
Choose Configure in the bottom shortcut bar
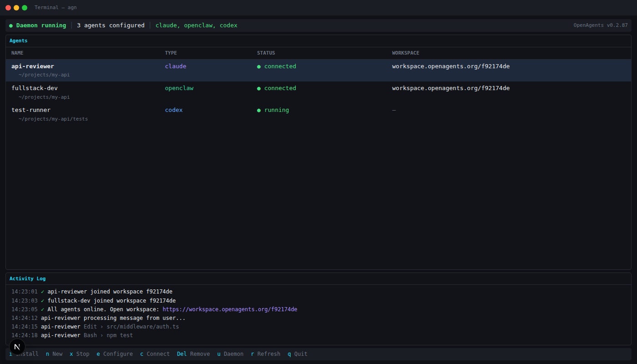(x=115, y=354)
